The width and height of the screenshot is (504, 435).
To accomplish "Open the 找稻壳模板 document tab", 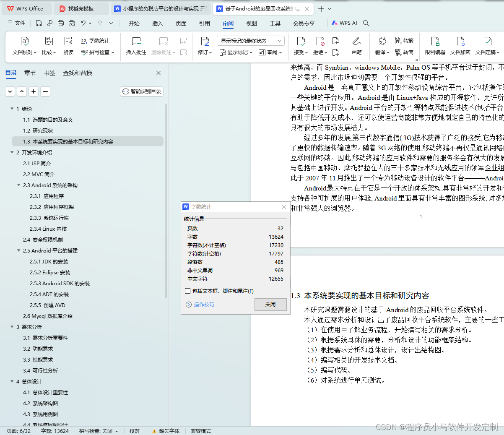I will tap(81, 8).
